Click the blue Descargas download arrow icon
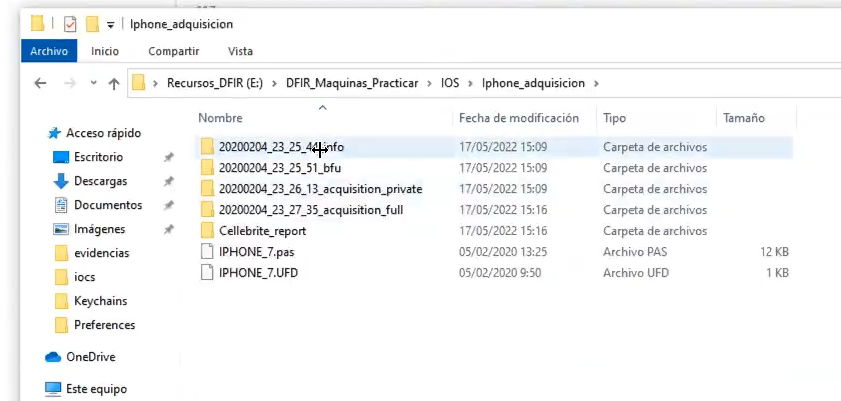 pyautogui.click(x=61, y=181)
